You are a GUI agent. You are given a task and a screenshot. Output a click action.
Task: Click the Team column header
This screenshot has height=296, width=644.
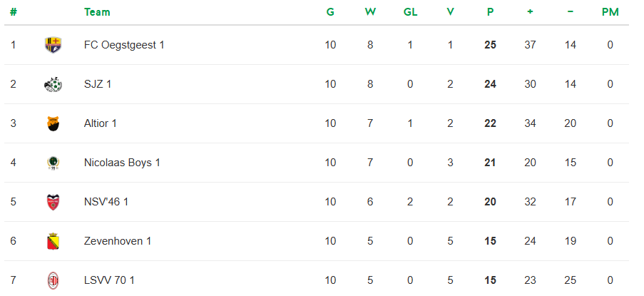pos(97,12)
